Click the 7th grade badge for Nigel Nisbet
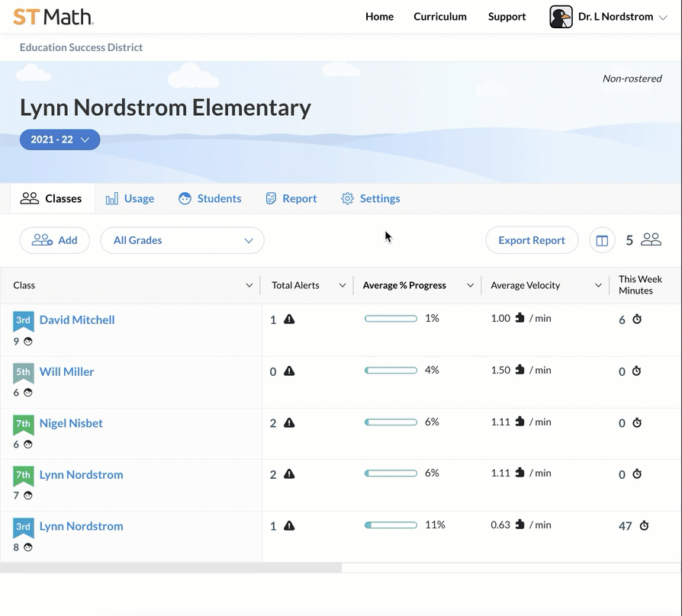The width and height of the screenshot is (682, 616). [24, 425]
